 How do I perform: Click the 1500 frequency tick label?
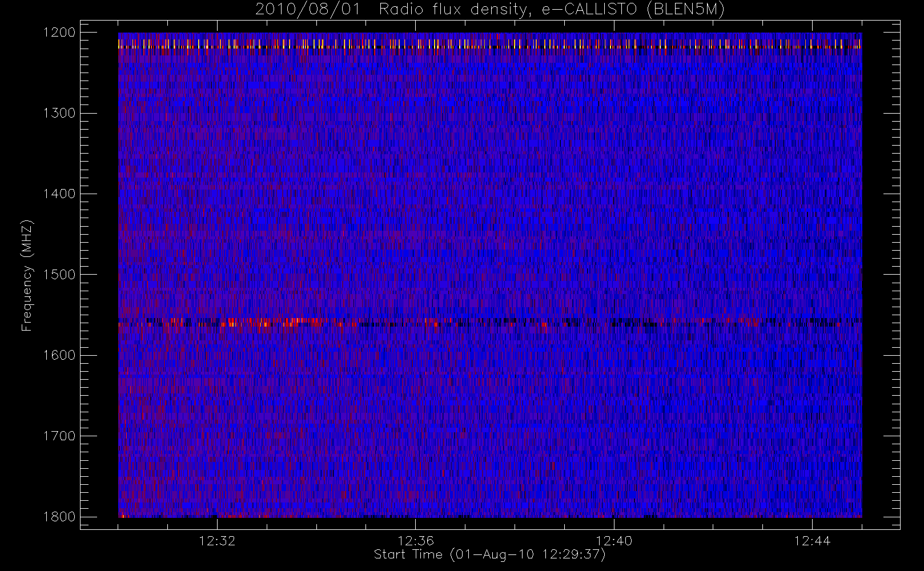(x=59, y=275)
